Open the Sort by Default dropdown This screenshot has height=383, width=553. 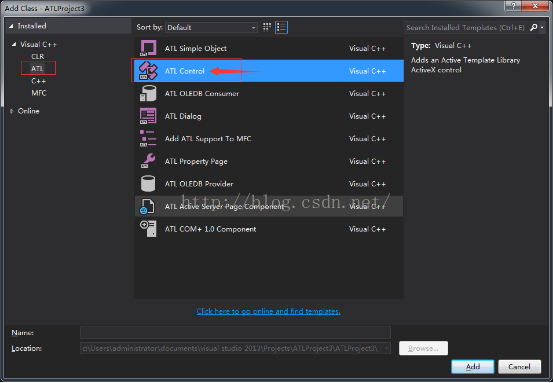(x=211, y=28)
